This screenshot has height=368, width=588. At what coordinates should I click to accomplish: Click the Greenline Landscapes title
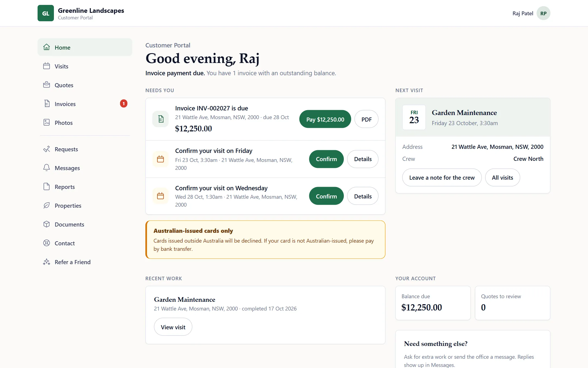(x=91, y=10)
